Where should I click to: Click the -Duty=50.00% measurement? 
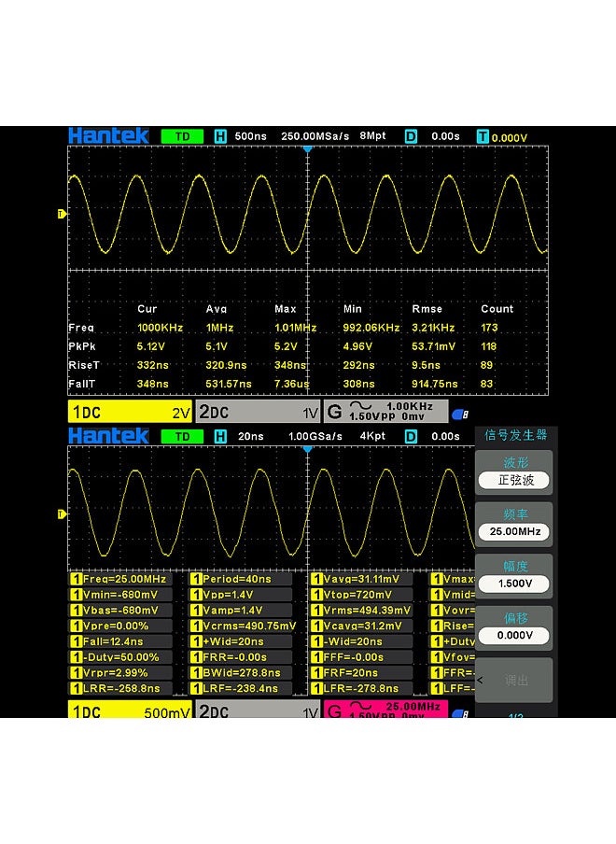coord(121,657)
